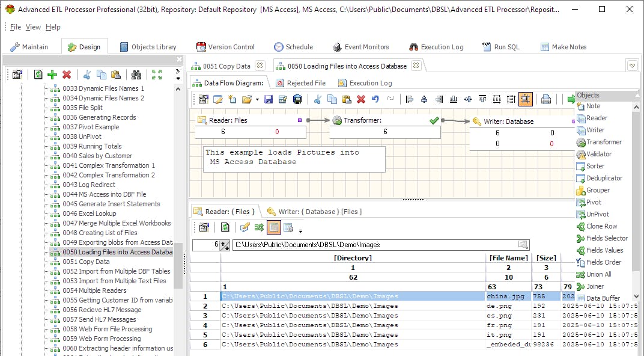Open the main Execution Log tab
The width and height of the screenshot is (644, 356).
click(x=436, y=47)
